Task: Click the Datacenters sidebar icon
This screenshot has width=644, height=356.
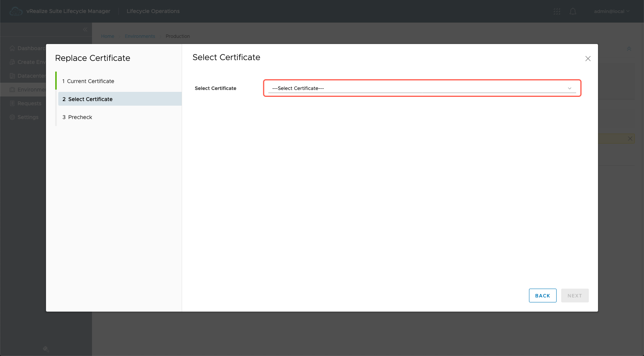Action: tap(12, 76)
